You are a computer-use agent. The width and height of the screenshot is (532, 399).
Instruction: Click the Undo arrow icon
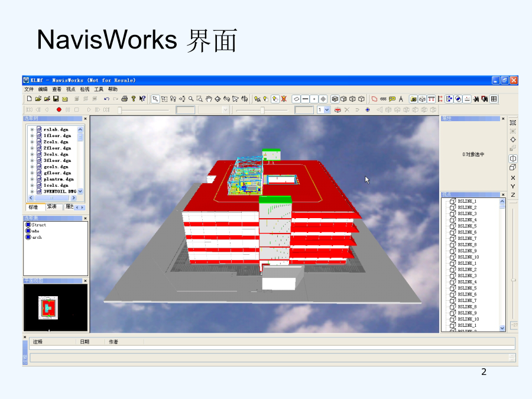106,99
